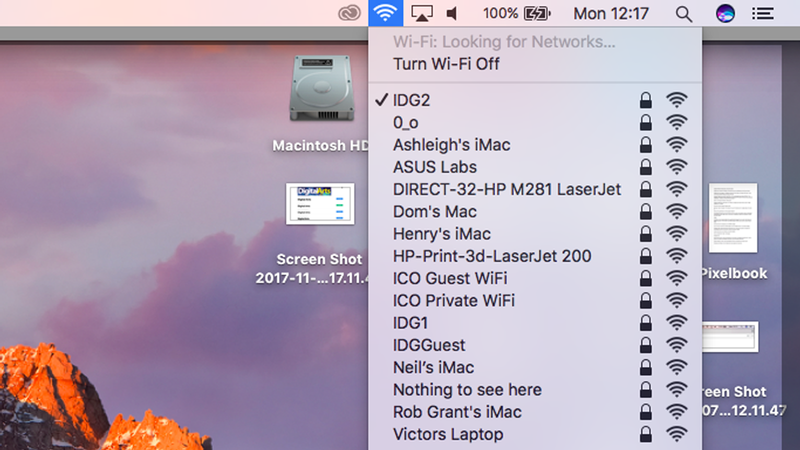This screenshot has width=800, height=450.
Task: Join Neil's iMac network
Action: click(535, 367)
